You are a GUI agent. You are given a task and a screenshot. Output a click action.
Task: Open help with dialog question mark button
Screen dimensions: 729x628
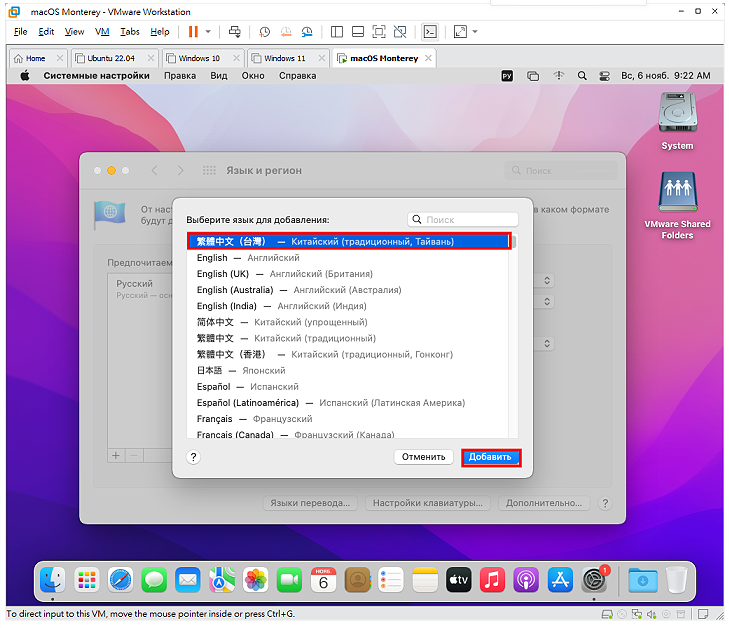193,457
